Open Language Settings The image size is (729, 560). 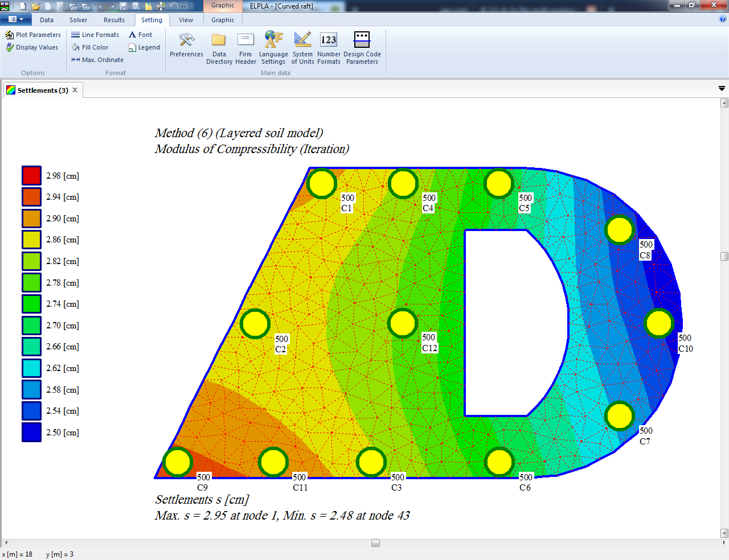pos(273,48)
